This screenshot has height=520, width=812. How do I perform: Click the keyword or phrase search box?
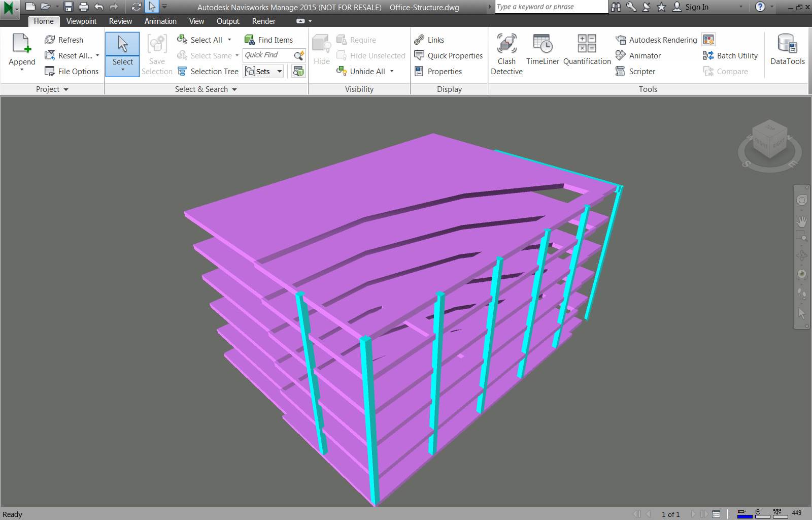click(551, 7)
